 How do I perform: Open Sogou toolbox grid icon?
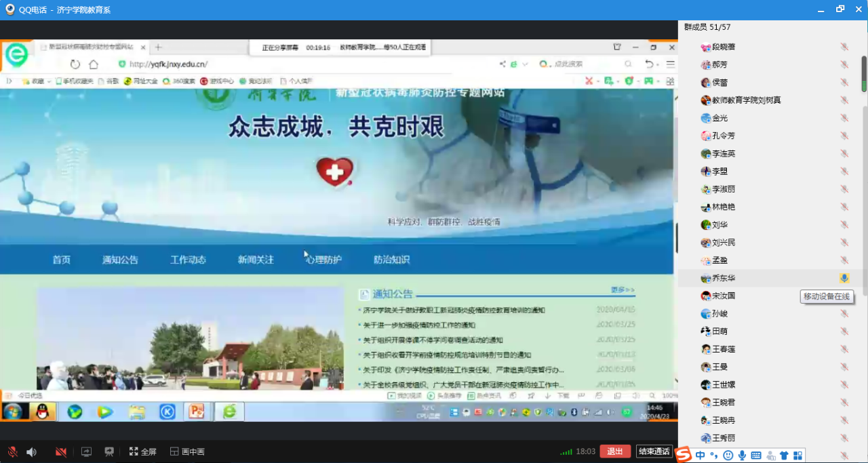pyautogui.click(x=798, y=456)
